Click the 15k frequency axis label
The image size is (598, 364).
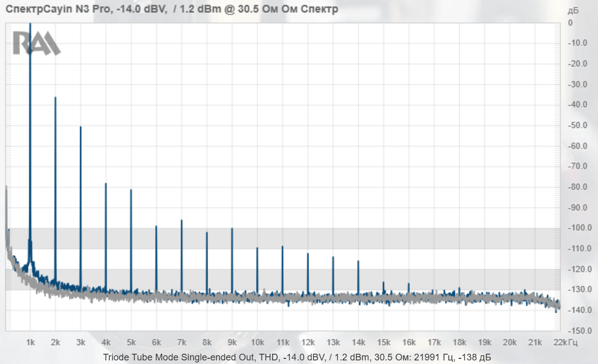click(383, 342)
